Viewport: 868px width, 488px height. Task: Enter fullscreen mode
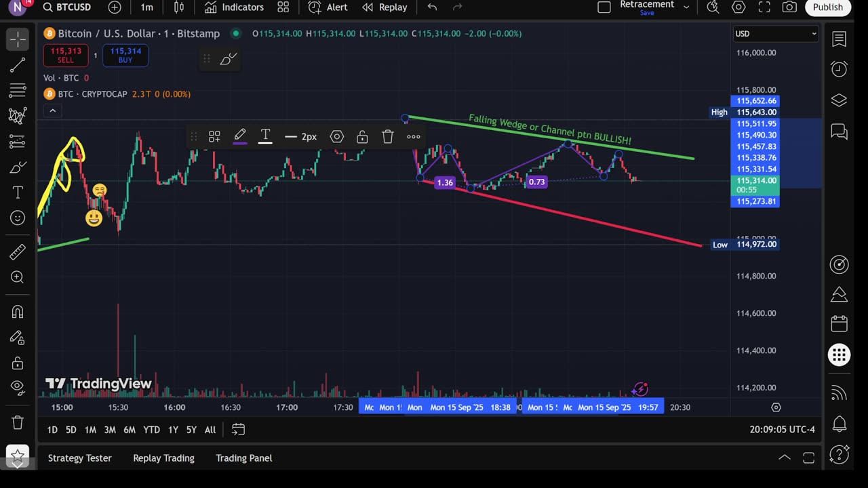(764, 7)
